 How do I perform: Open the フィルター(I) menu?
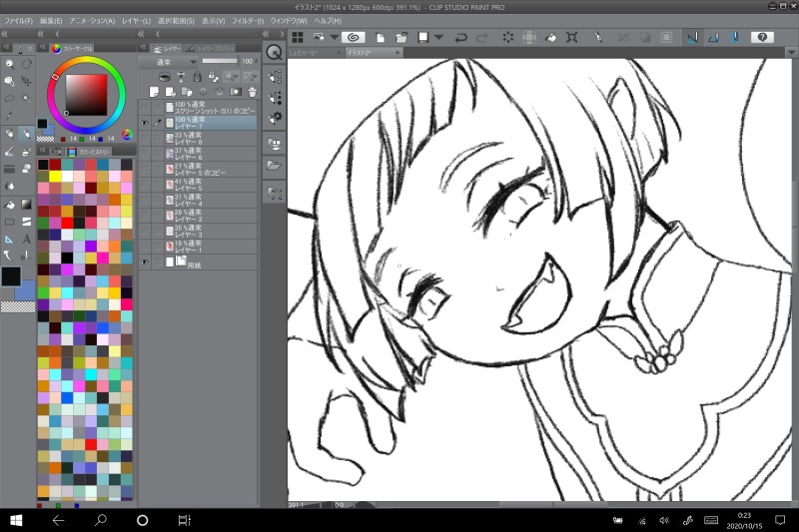(x=248, y=21)
